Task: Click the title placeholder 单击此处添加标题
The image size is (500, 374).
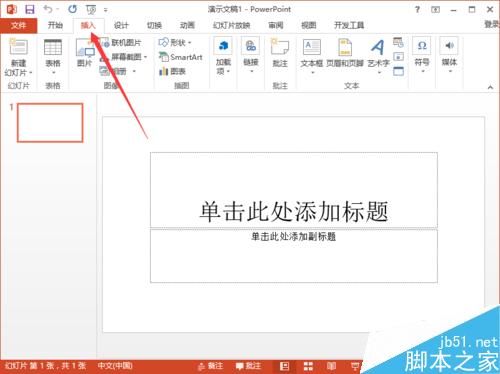Action: (294, 190)
